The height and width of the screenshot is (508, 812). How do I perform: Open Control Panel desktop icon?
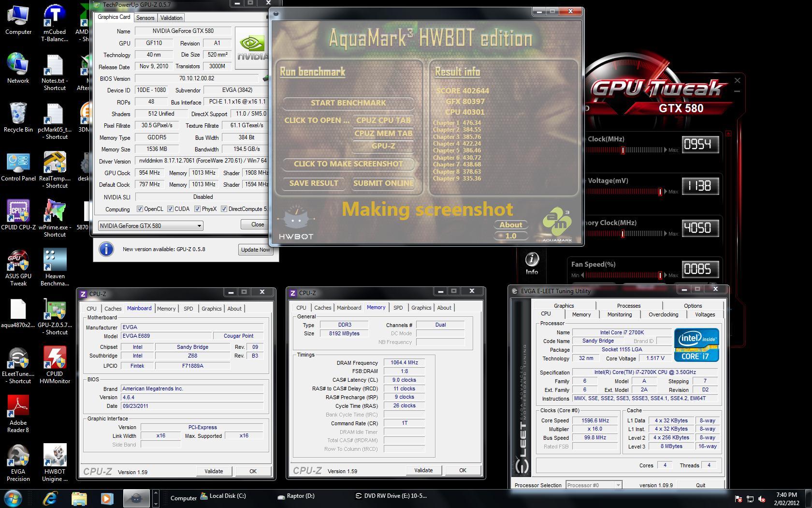point(18,166)
